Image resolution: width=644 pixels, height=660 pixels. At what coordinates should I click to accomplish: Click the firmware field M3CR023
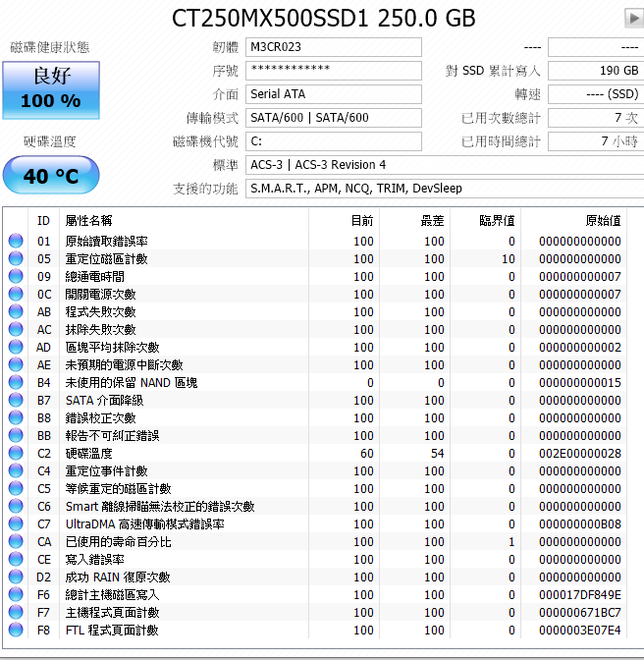click(x=334, y=47)
